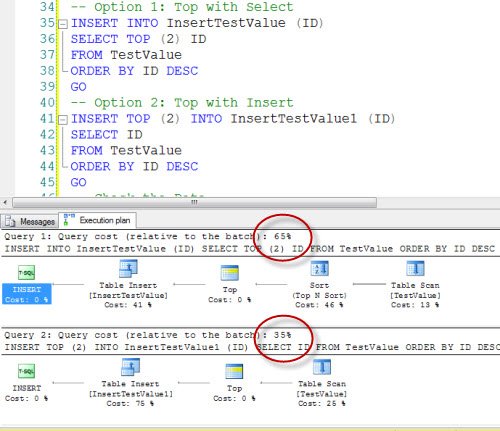Viewport: 500px width, 431px height.
Task: Click 'ORDER BY ID DESC' on line 38
Action: tap(134, 71)
